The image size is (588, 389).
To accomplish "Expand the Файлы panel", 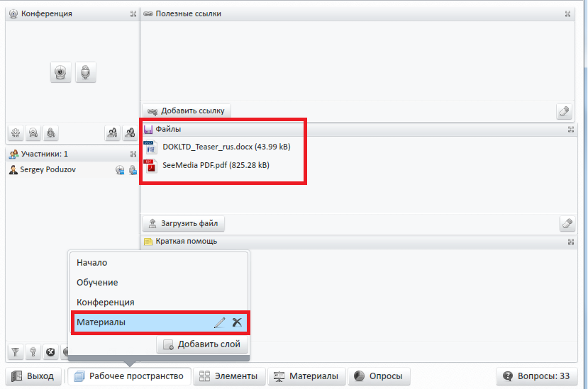I will click(x=571, y=129).
